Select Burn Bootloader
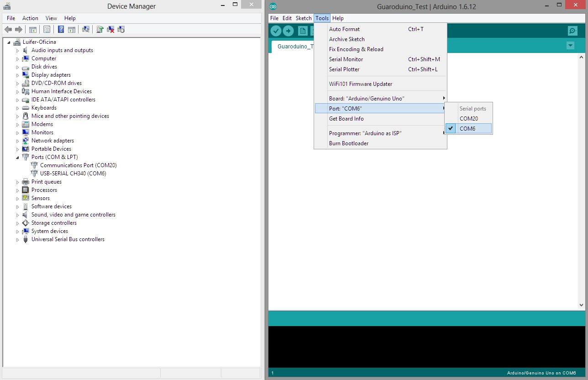Image resolution: width=588 pixels, height=380 pixels. coord(349,143)
